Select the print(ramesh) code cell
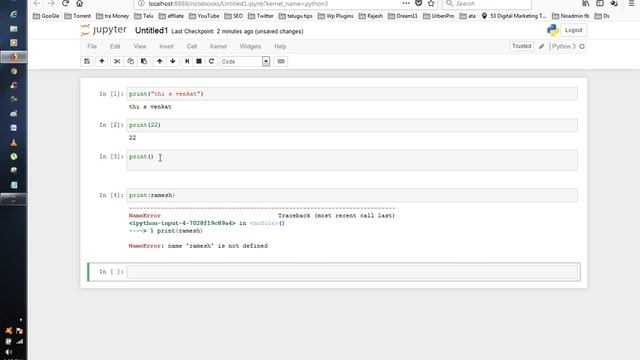The height and width of the screenshot is (360, 640). coord(352,195)
